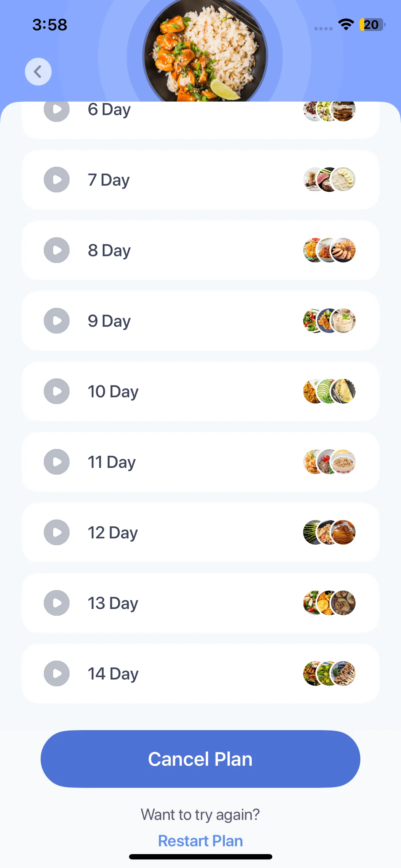
Task: Play the 9 Day plan icon
Action: [x=57, y=321]
